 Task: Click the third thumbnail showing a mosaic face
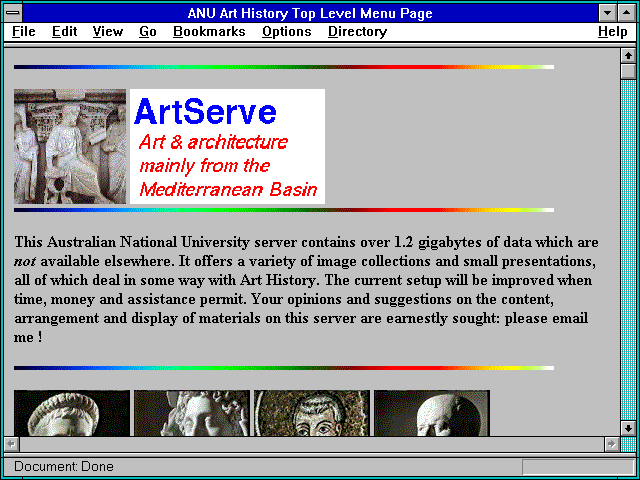pos(312,413)
